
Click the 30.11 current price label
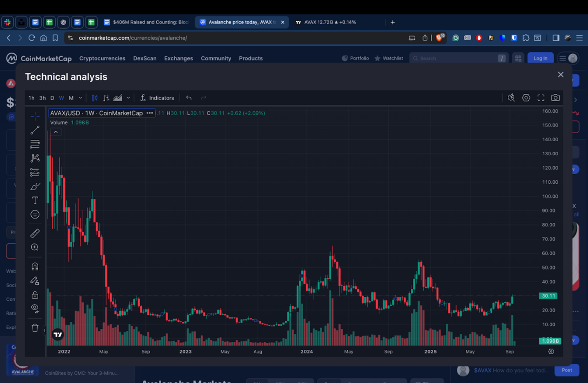click(548, 296)
